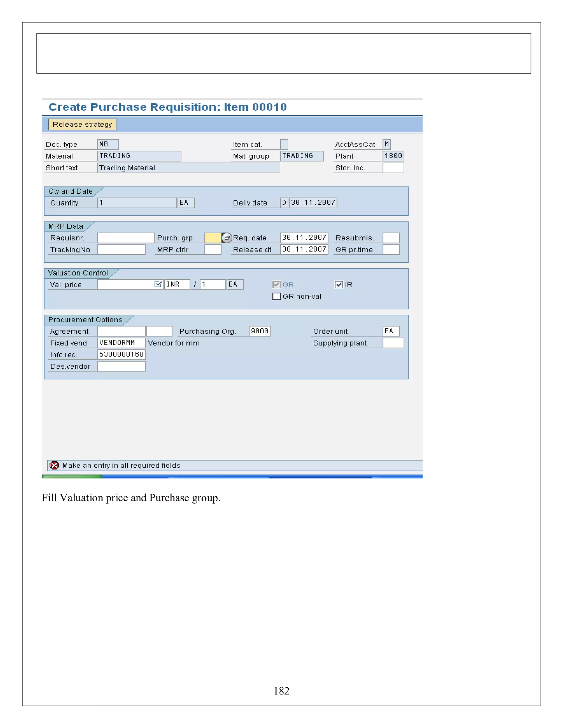Click the Info rec. field 5300000160
The height and width of the screenshot is (728, 563).
(x=121, y=354)
